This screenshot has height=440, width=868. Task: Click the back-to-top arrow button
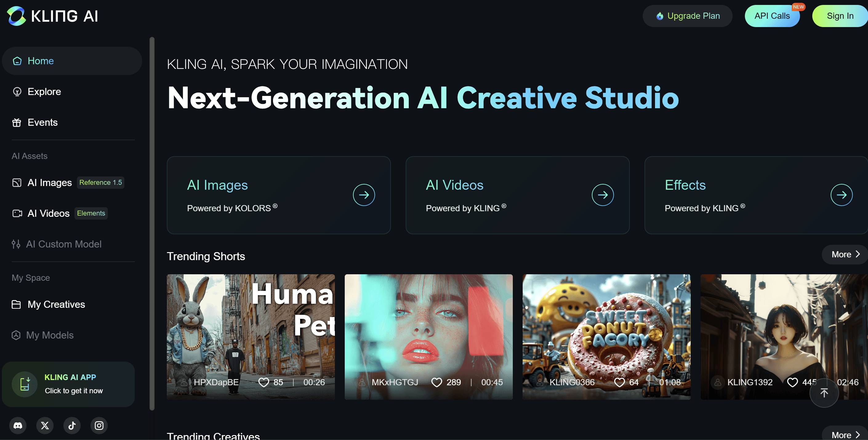[824, 393]
